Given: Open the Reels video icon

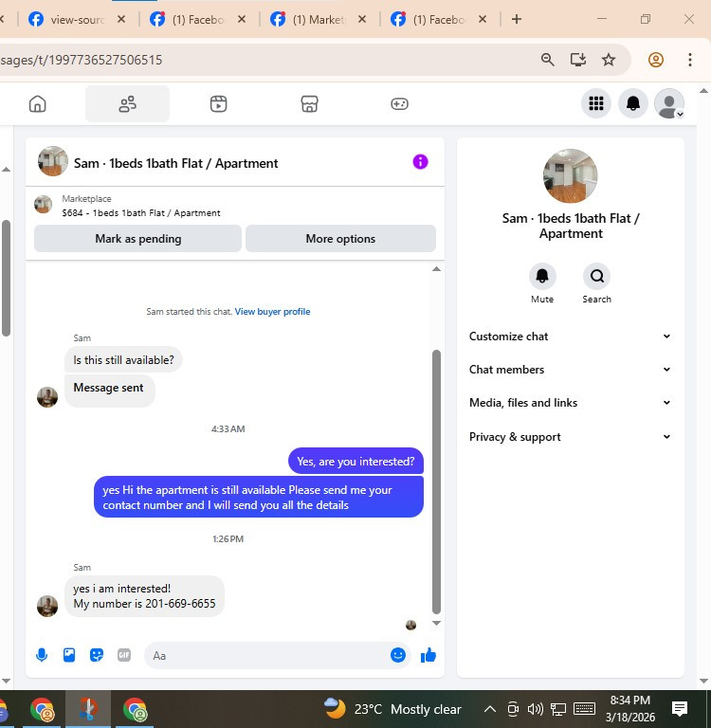Looking at the screenshot, I should pos(218,103).
